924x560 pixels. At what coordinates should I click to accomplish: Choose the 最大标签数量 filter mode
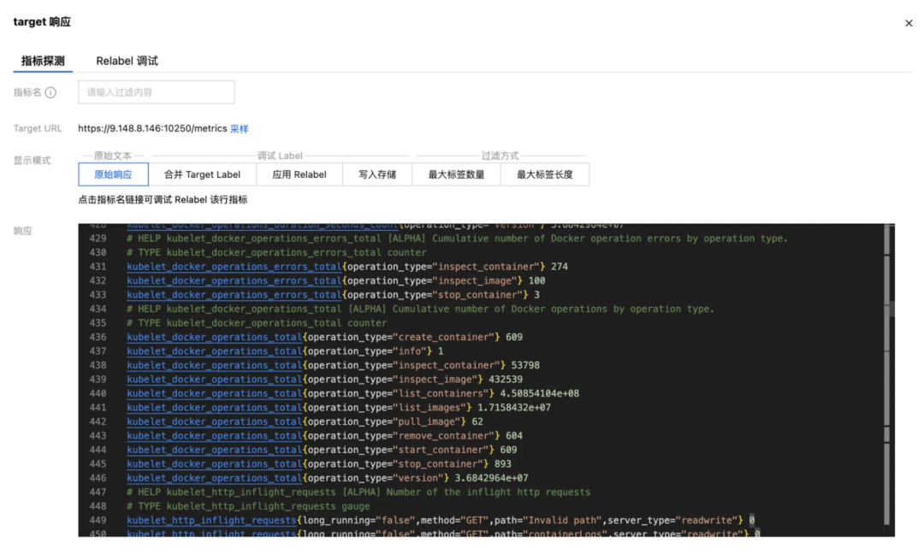coord(456,175)
